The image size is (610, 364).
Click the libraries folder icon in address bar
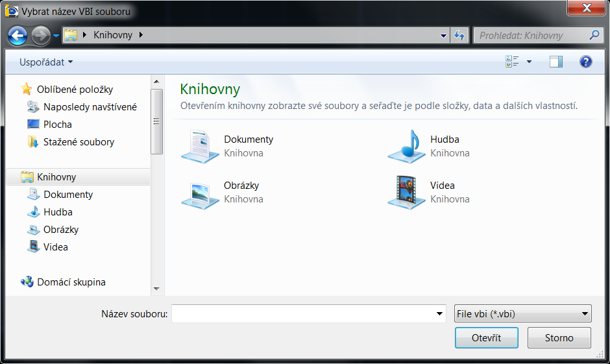tap(71, 35)
